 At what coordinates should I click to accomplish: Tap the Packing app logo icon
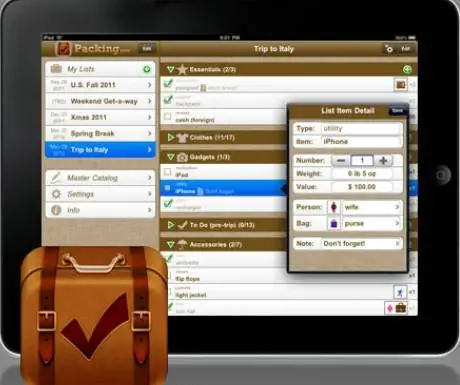point(64,49)
